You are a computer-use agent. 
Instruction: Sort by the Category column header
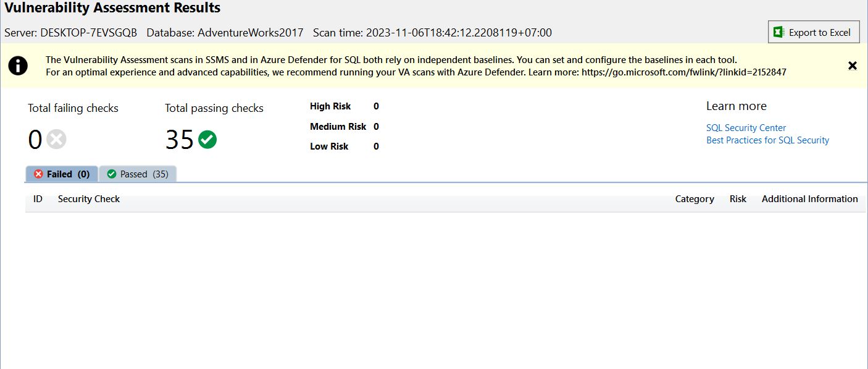[695, 199]
